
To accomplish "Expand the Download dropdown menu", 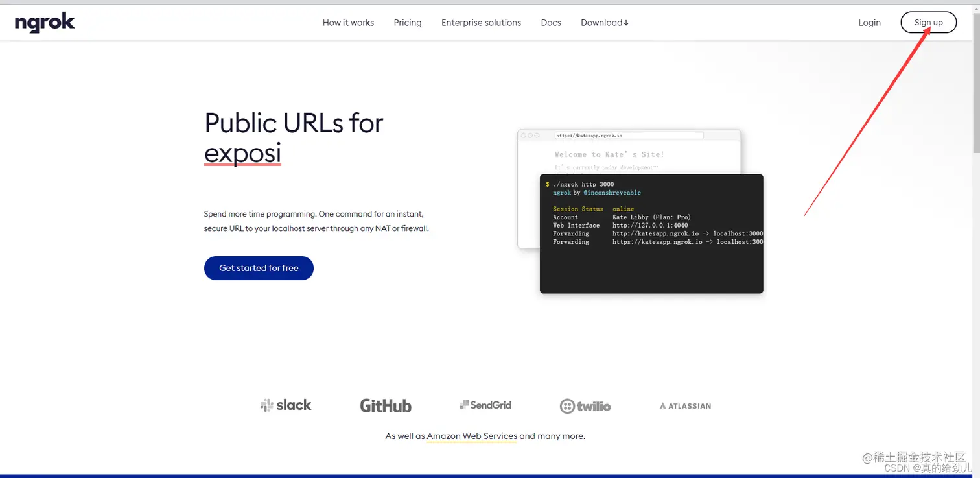I will pyautogui.click(x=605, y=23).
